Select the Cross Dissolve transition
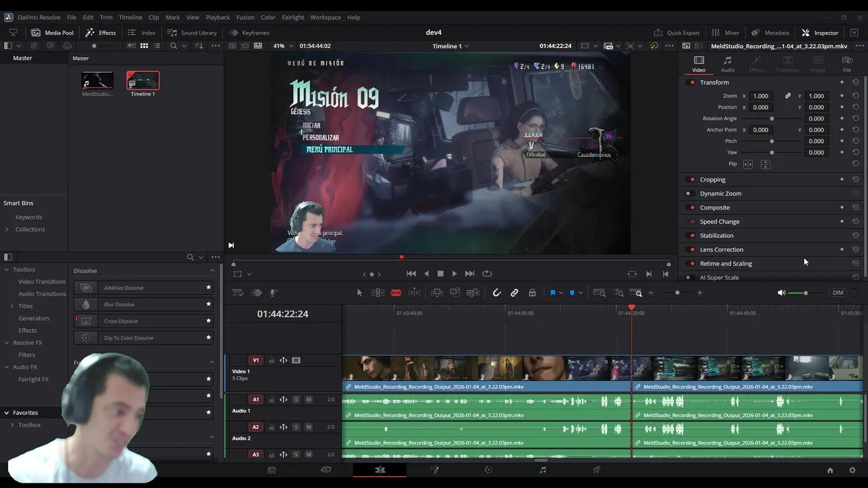This screenshot has height=488, width=868. pos(144,321)
